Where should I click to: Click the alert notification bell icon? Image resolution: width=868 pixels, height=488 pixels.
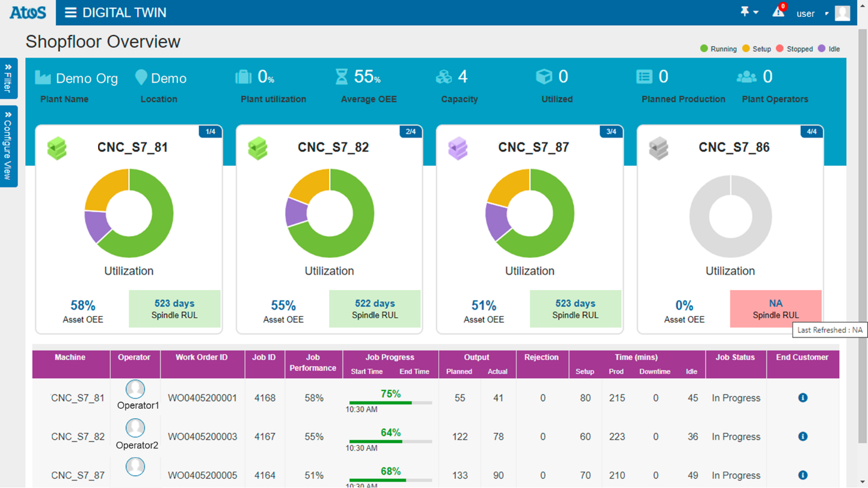(778, 12)
